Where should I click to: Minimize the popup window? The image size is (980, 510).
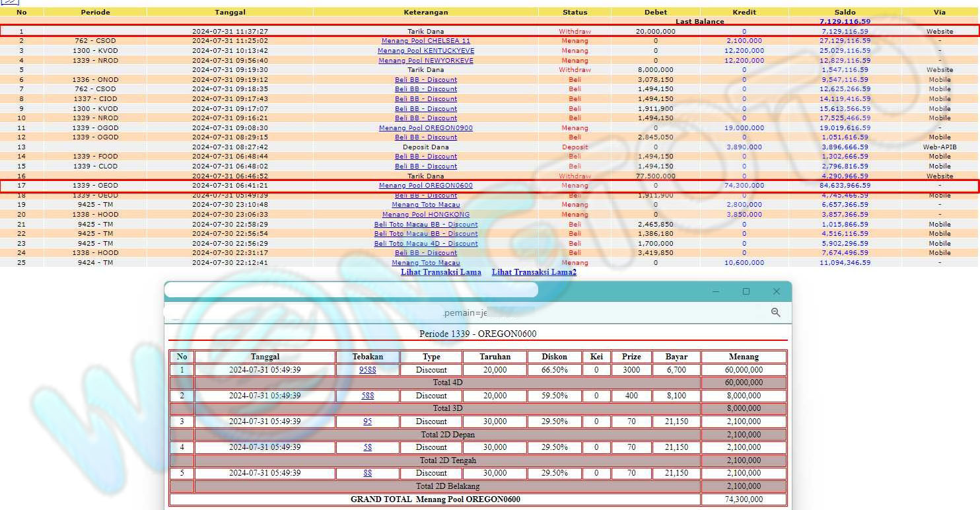point(716,291)
